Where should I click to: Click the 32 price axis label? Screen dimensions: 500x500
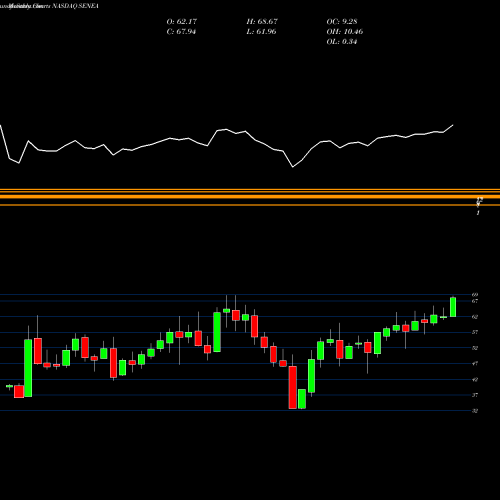475,411
